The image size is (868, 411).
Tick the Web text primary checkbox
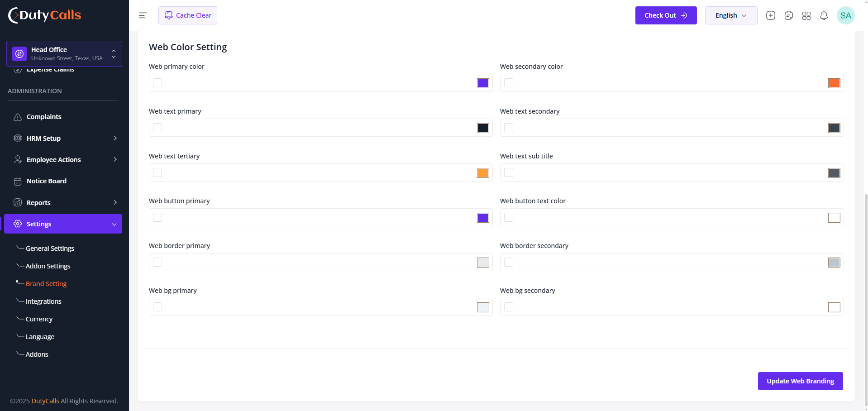(157, 128)
